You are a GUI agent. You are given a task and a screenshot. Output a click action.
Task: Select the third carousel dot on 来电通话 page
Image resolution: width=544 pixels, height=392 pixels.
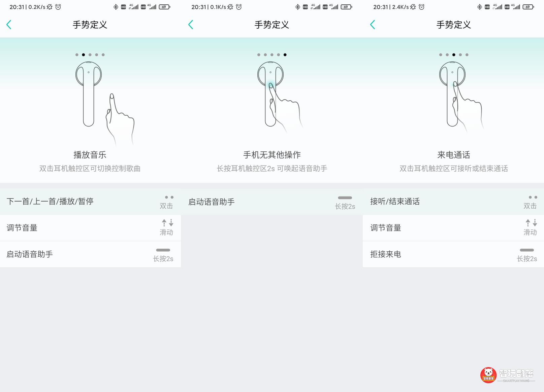(x=453, y=55)
